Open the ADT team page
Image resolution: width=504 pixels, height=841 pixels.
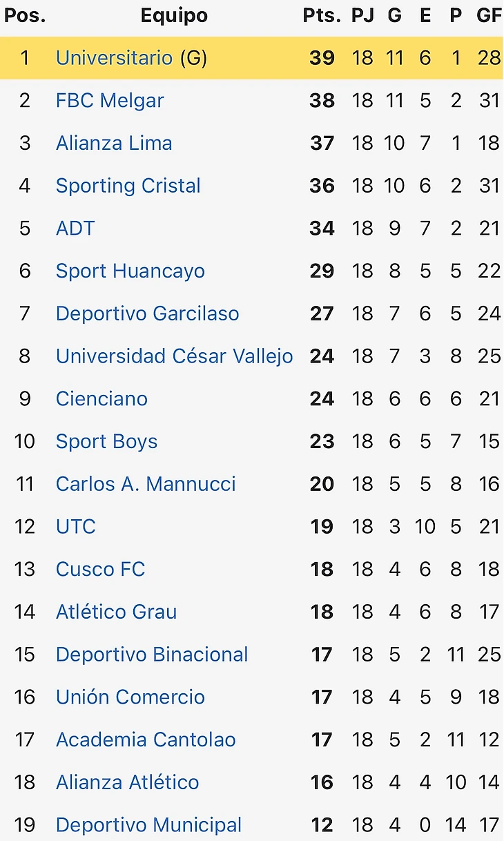point(75,229)
